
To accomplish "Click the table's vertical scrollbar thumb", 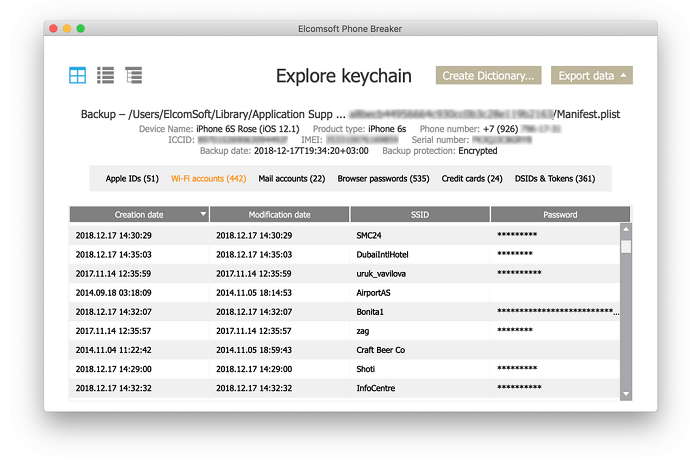I will coord(626,246).
